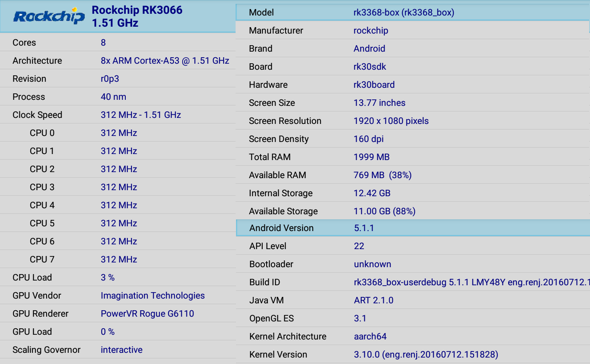Select the Cores row value 8
Screen dimensions: 590x364
(x=103, y=43)
